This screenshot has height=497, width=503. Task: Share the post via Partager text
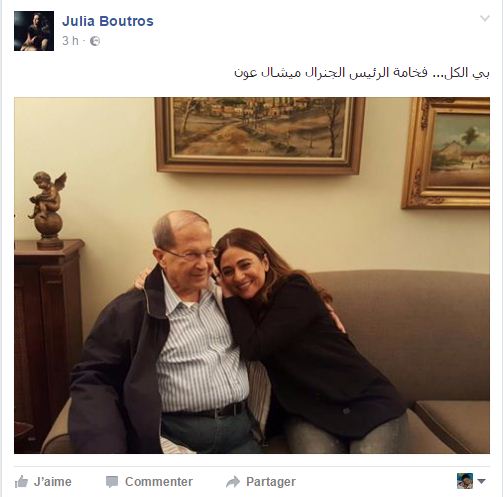click(271, 482)
